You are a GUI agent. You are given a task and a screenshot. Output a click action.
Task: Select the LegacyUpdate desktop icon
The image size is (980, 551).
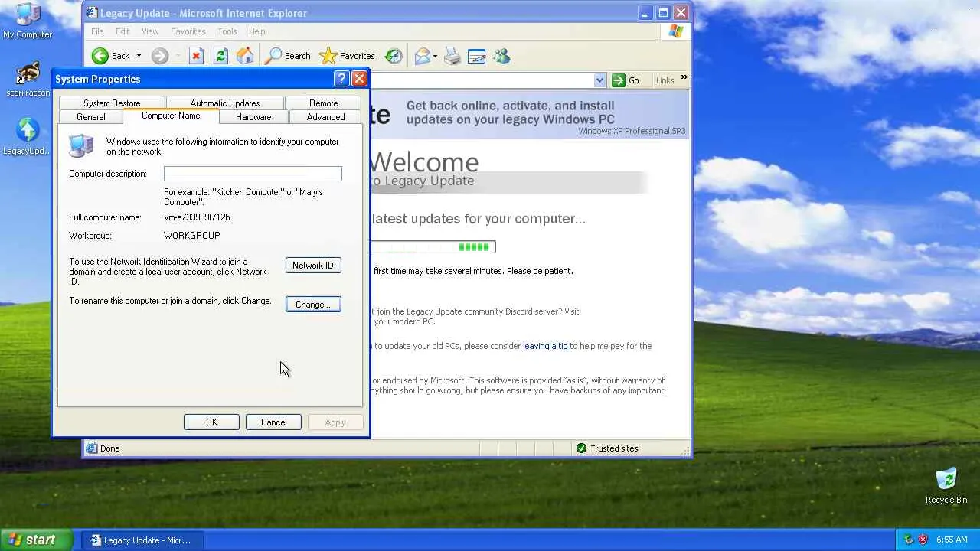point(28,137)
